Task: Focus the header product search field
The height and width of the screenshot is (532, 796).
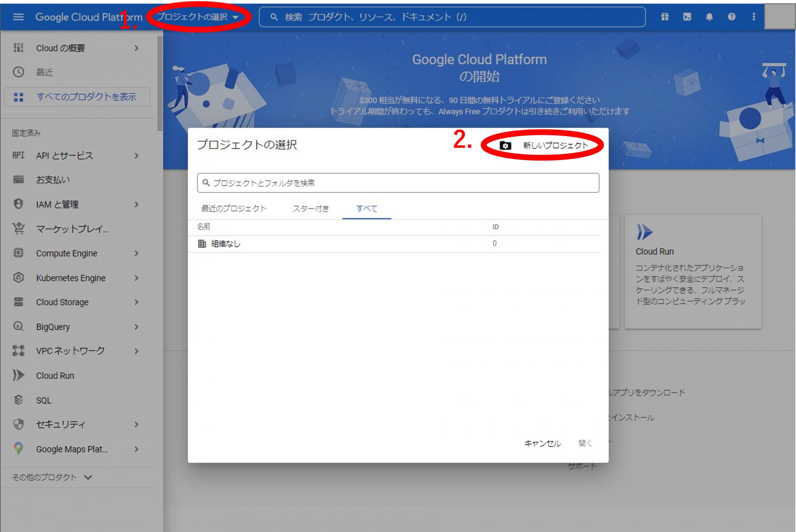Action: pyautogui.click(x=452, y=16)
